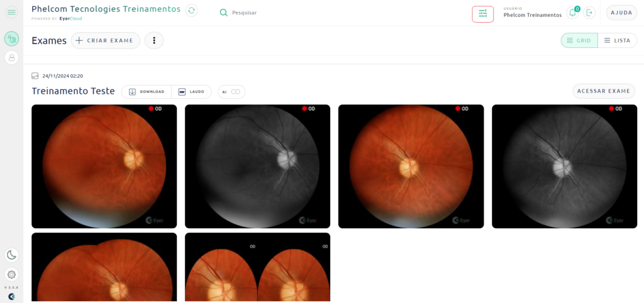
Task: Open the Ajuda help menu
Action: [621, 13]
